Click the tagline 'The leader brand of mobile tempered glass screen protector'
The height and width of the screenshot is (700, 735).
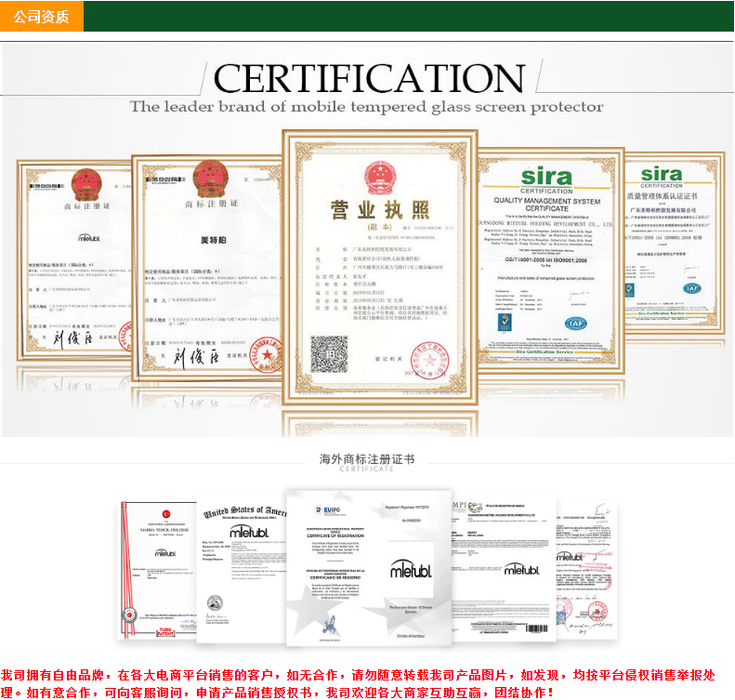(366, 106)
